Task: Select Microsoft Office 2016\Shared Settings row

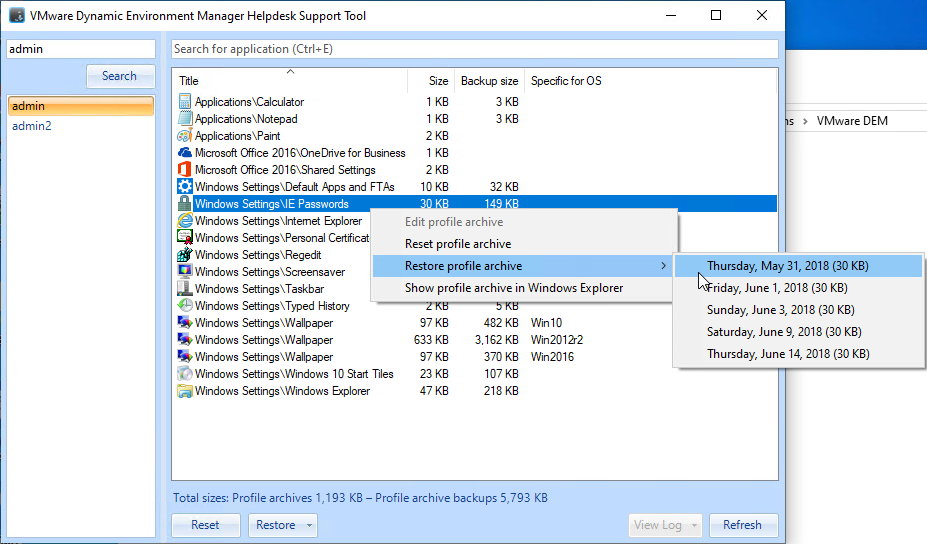Action: click(285, 170)
